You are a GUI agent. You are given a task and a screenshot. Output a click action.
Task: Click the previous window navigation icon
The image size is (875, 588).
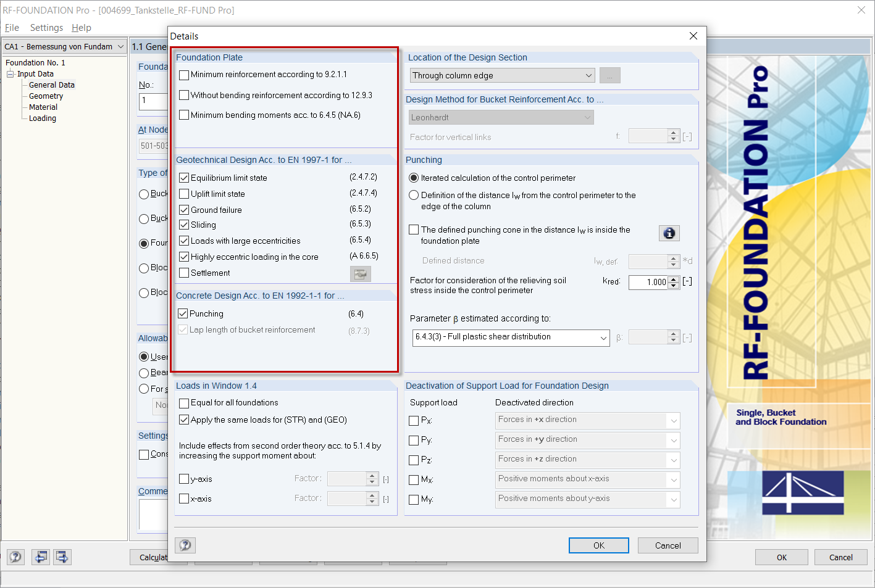click(40, 557)
